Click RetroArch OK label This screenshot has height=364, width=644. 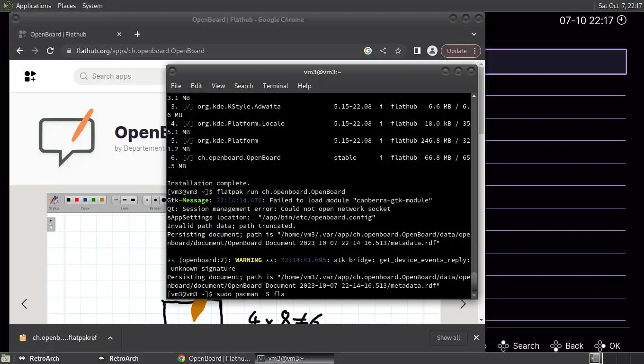[x=615, y=346]
